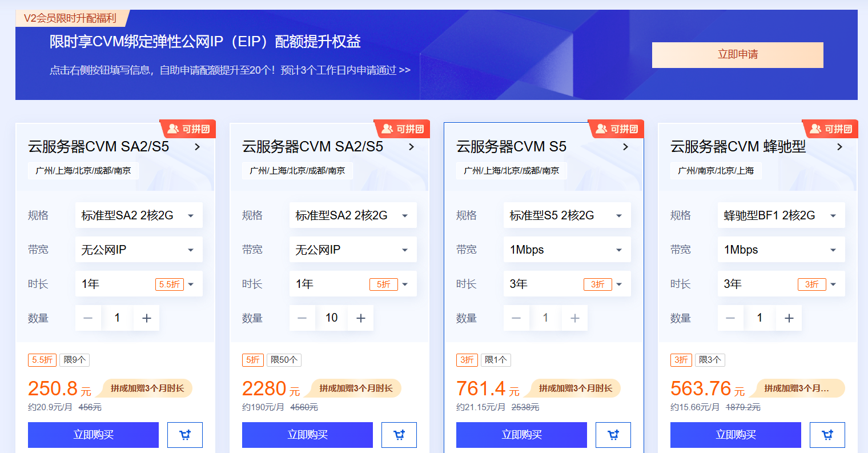Open 带宽 1Mbps dropdown on CVM S5 card
The width and height of the screenshot is (868, 453).
(x=567, y=250)
